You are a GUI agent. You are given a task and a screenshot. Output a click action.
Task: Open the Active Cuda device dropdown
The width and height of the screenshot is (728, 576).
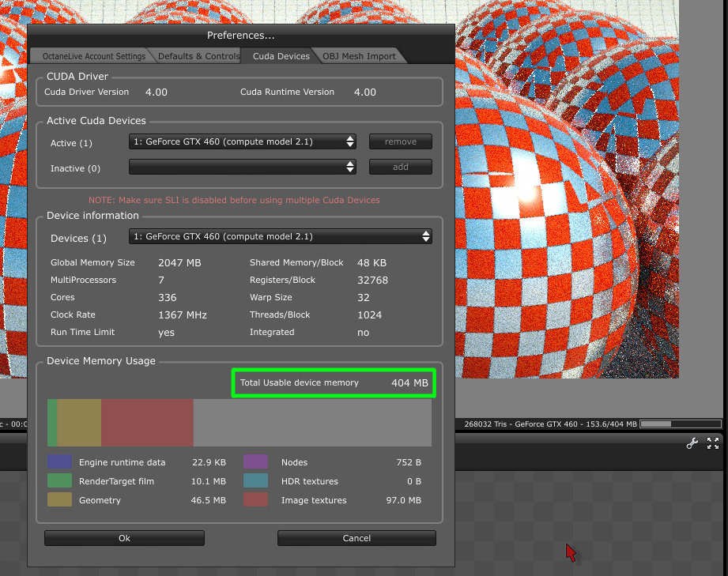click(x=243, y=141)
